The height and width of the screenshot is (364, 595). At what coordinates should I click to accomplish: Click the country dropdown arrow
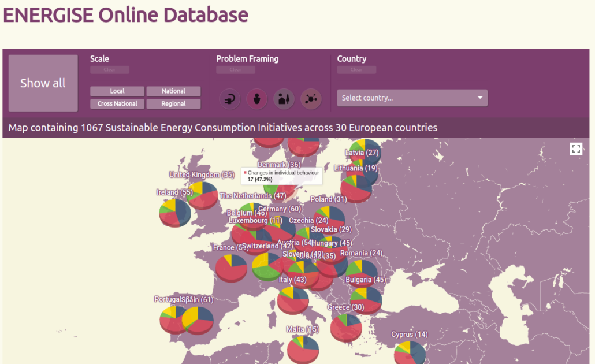[479, 98]
